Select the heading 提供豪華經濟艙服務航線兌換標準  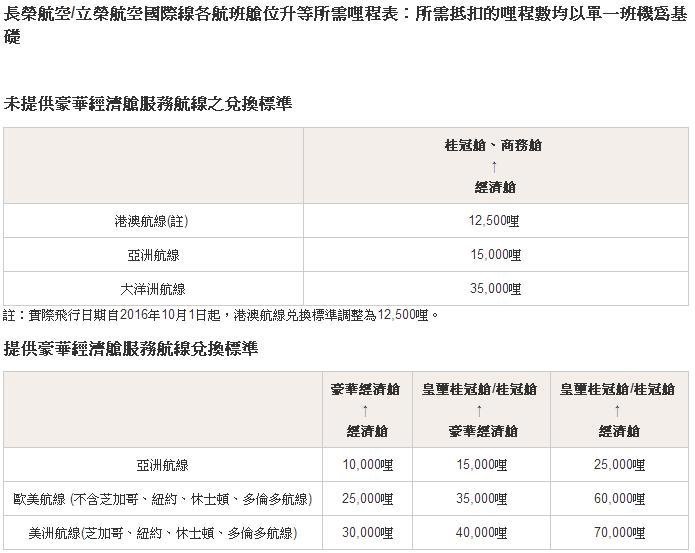pos(131,349)
